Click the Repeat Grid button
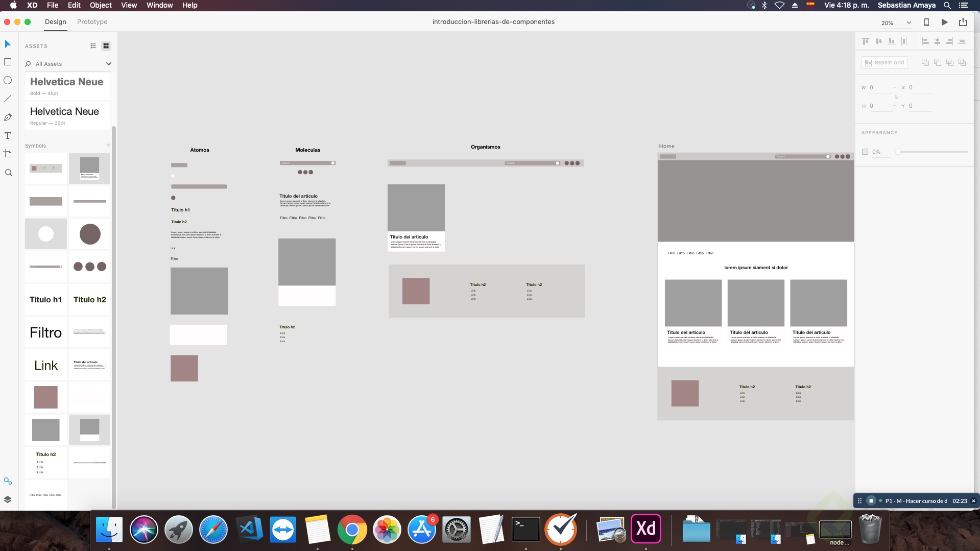Viewport: 980px width, 551px height. tap(885, 62)
